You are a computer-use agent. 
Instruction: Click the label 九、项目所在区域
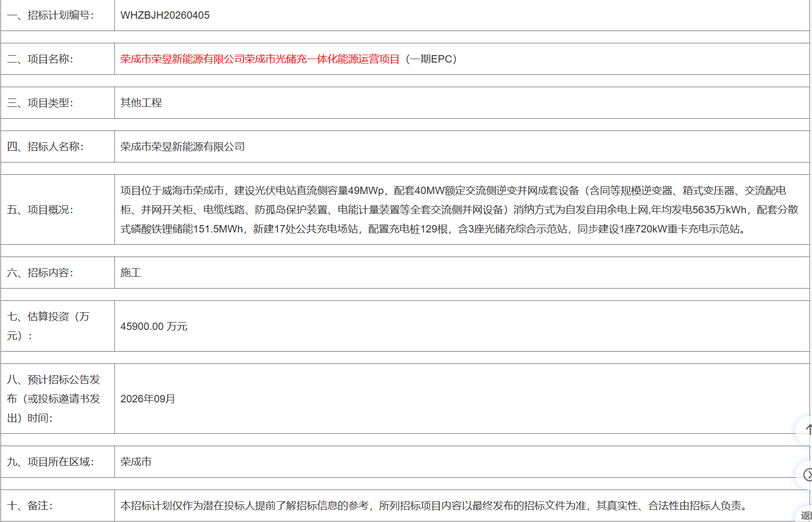(x=50, y=462)
